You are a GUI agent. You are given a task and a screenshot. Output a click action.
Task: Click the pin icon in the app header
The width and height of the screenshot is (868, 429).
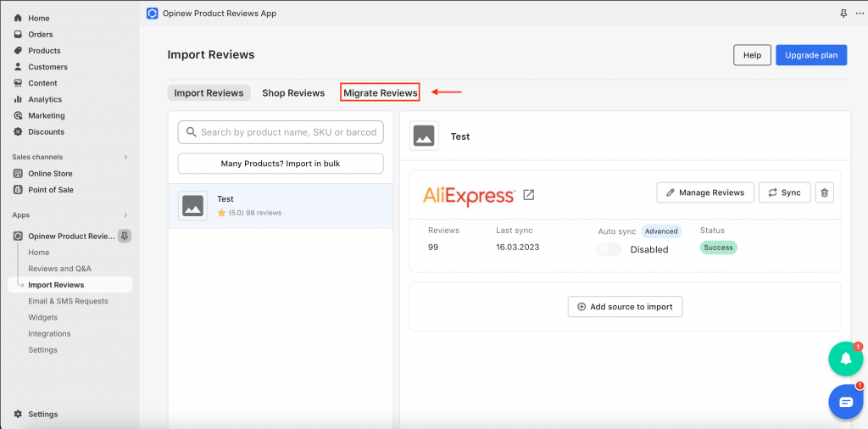click(x=843, y=14)
